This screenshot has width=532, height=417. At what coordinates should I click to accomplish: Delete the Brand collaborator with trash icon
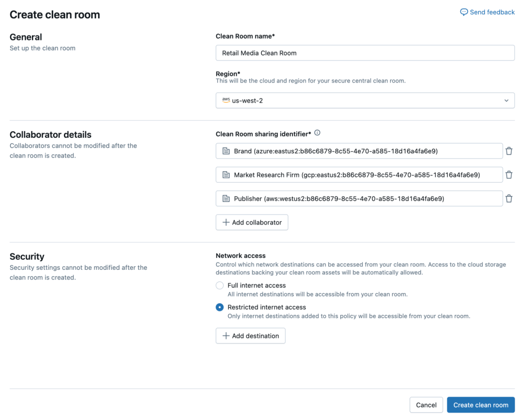[x=509, y=151]
